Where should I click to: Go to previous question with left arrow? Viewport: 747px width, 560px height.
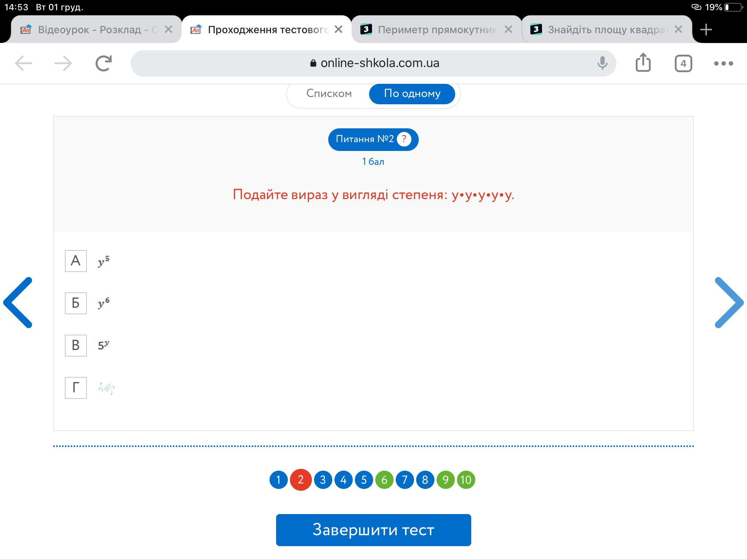click(18, 303)
